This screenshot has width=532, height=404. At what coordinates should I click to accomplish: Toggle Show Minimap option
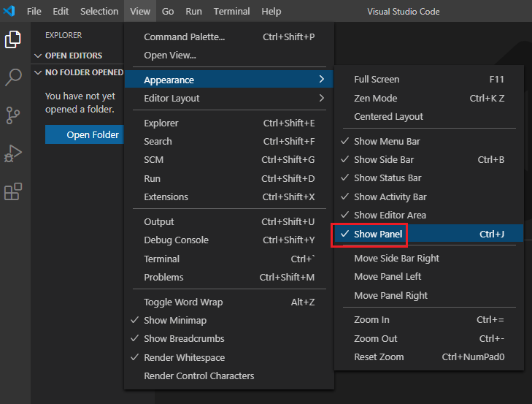click(x=229, y=321)
